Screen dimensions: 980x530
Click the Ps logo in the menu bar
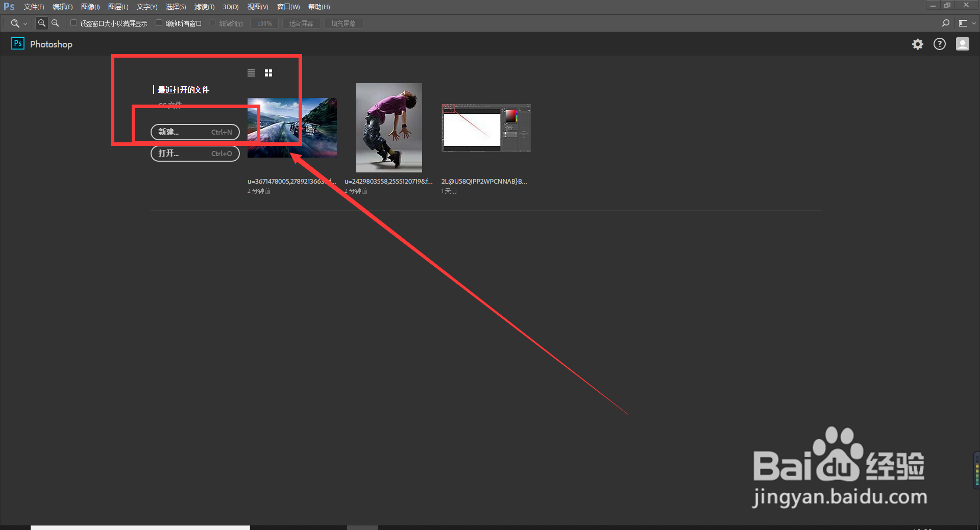(x=9, y=7)
